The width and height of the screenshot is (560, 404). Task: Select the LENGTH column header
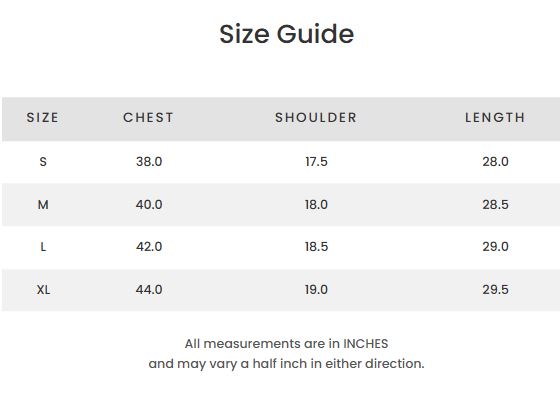(495, 118)
